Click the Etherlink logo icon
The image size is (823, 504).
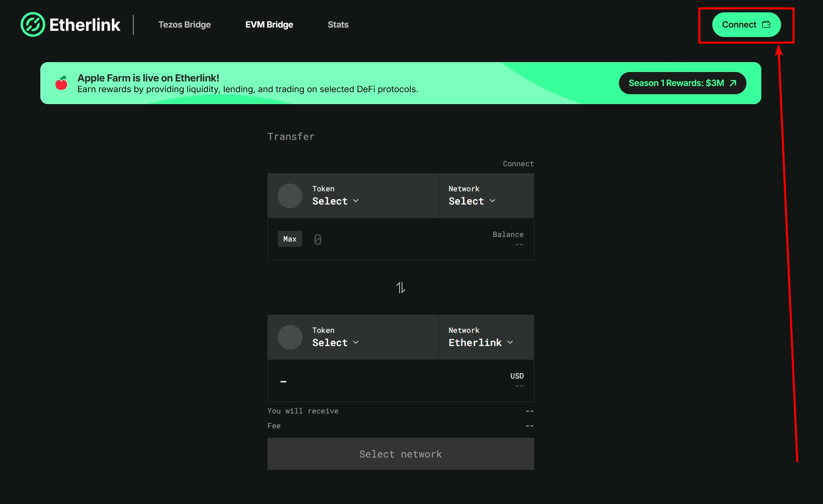33,25
